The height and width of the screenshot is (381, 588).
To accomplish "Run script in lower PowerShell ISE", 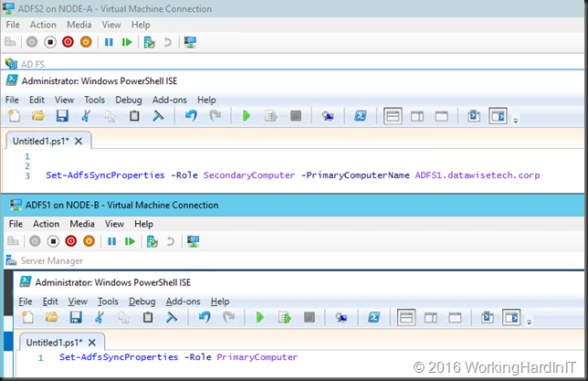I will pos(260,318).
